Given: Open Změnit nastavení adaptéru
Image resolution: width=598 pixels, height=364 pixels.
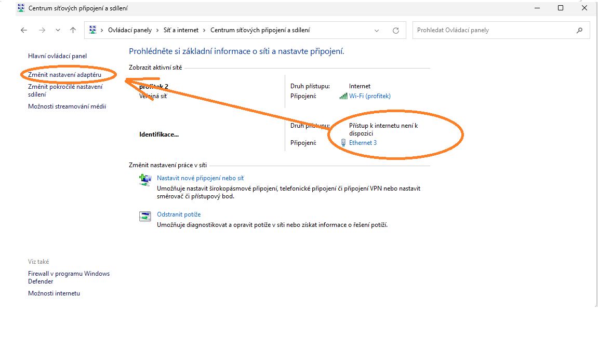Looking at the screenshot, I should (x=64, y=75).
